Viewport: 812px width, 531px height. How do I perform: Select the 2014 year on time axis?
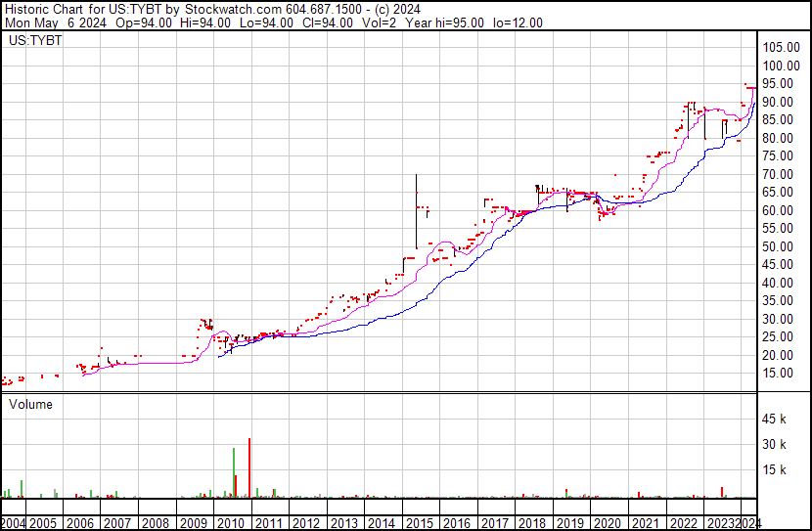(382, 523)
